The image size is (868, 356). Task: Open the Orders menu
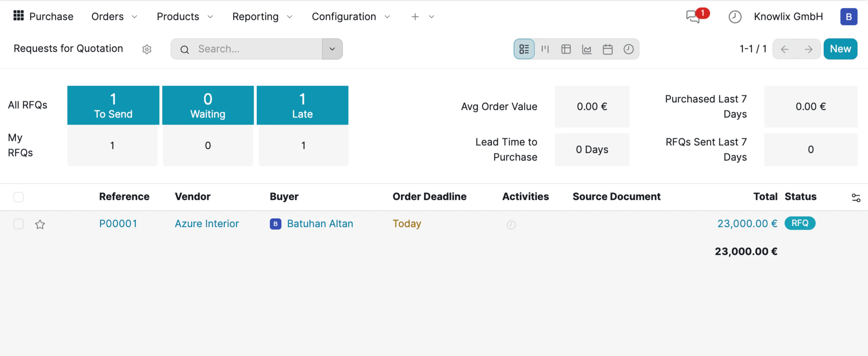point(108,16)
